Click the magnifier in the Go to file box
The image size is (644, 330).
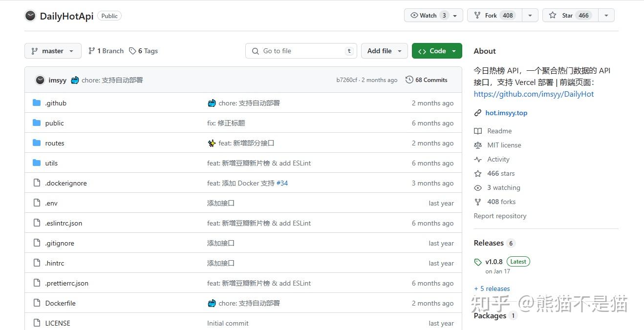(255, 51)
